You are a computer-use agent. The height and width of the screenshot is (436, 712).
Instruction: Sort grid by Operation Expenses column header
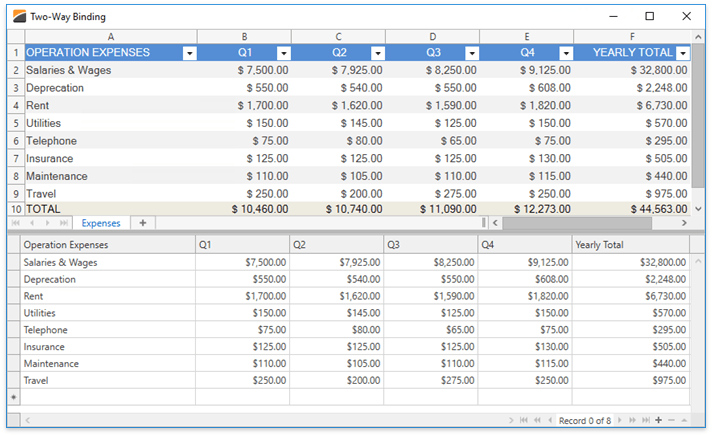point(108,245)
